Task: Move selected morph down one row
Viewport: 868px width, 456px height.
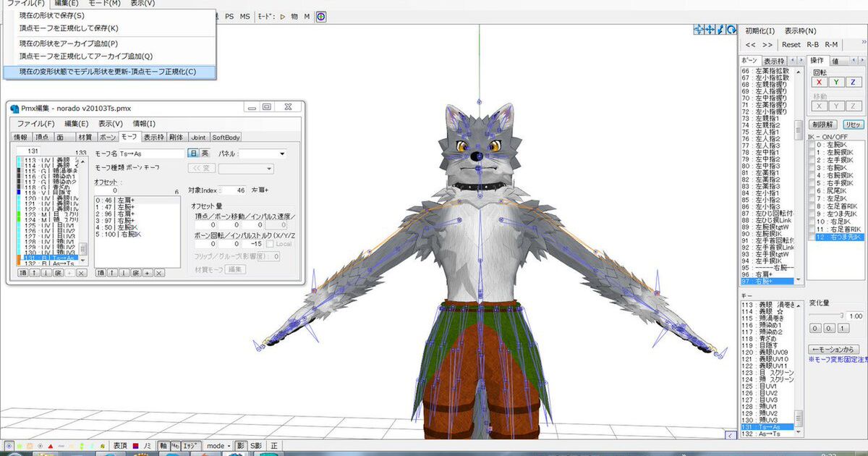Action: [x=46, y=273]
